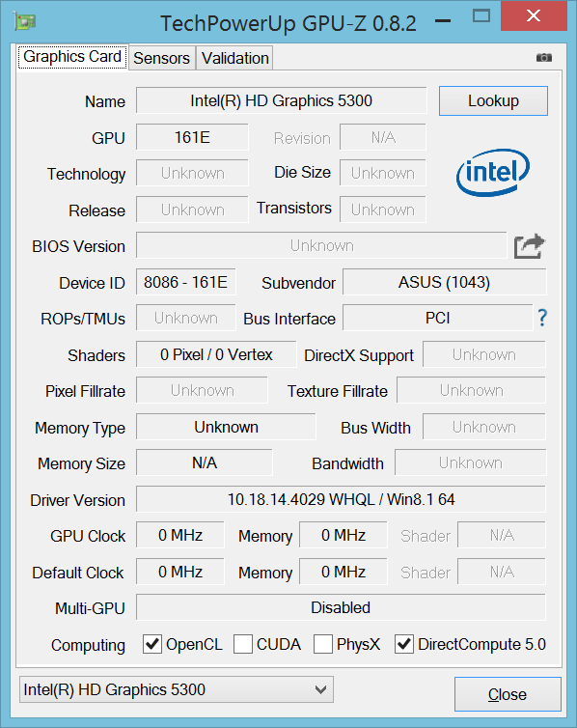Toggle the OpenCL checkbox

(152, 644)
